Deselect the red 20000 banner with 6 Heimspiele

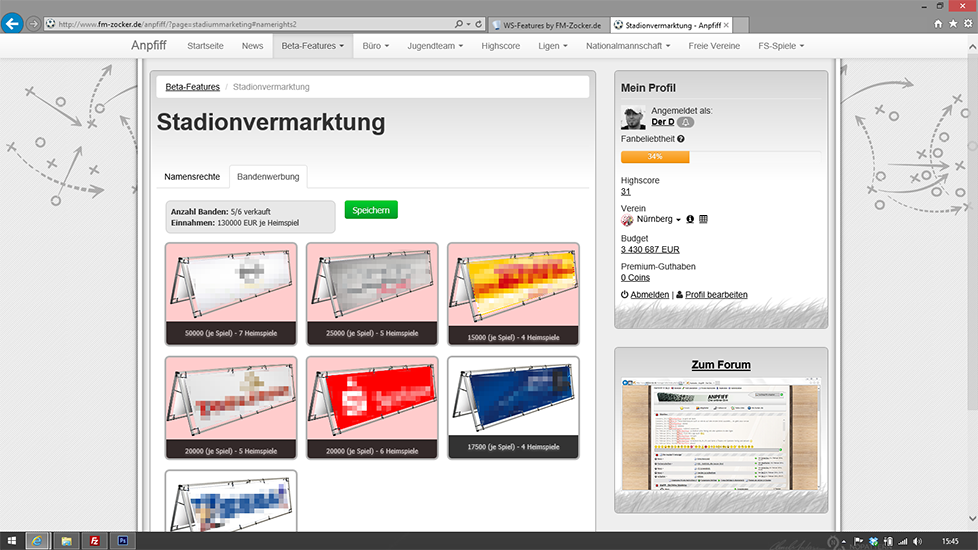click(372, 407)
